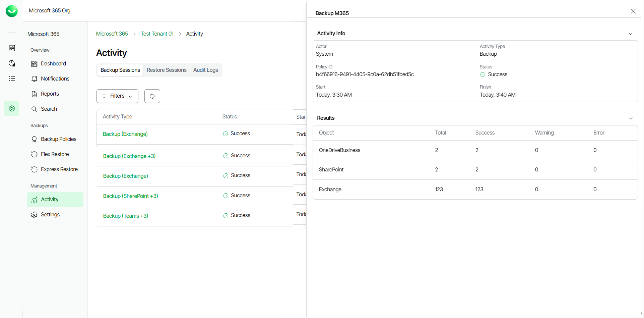
Task: Close the Backup M365 details panel
Action: coord(633,11)
